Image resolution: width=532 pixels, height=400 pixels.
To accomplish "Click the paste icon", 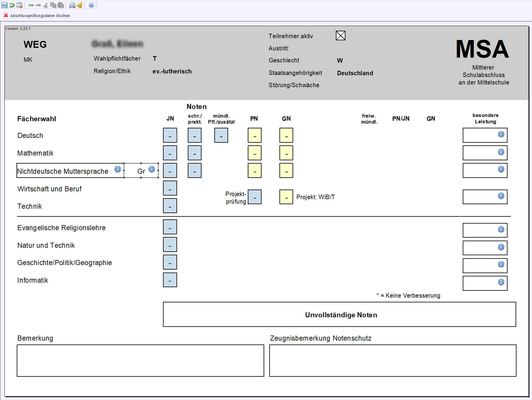I will point(61,5).
